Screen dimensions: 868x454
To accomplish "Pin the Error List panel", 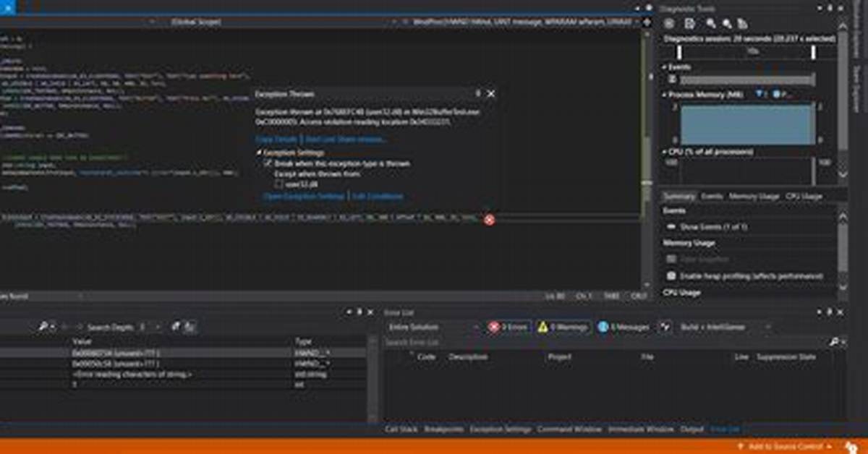I will [x=830, y=312].
